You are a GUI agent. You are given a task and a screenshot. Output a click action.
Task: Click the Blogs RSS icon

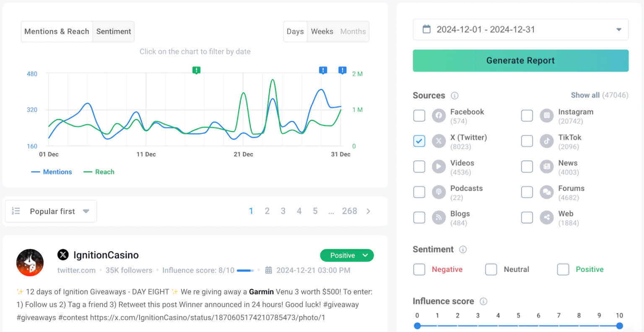pos(439,217)
